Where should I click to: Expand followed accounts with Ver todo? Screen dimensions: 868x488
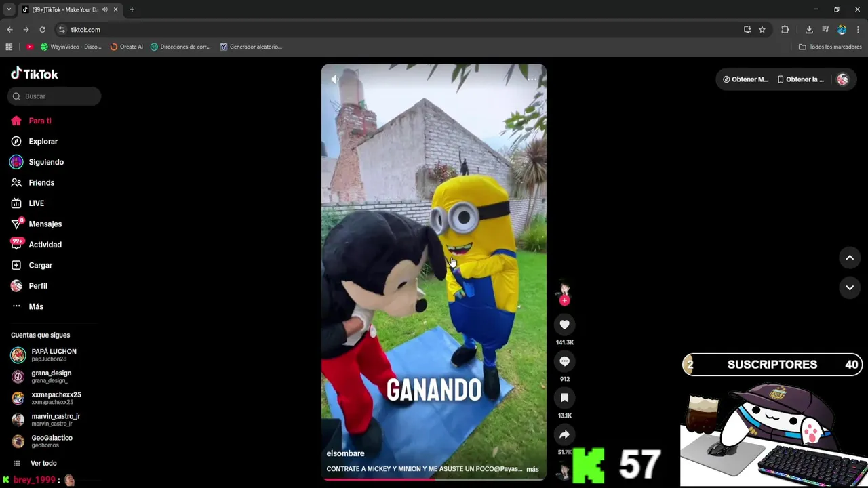[x=35, y=463]
